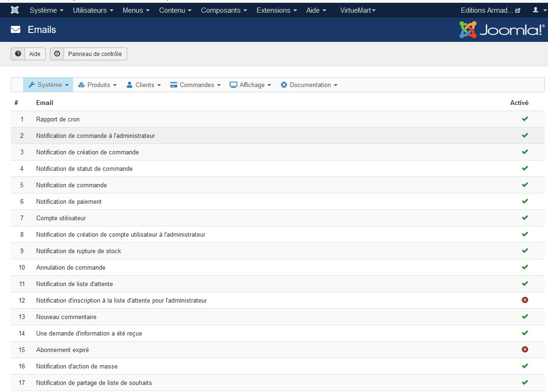Viewport: 548px width, 392px height.
Task: Toggle Notification de statut de commande status
Action: tap(524, 168)
